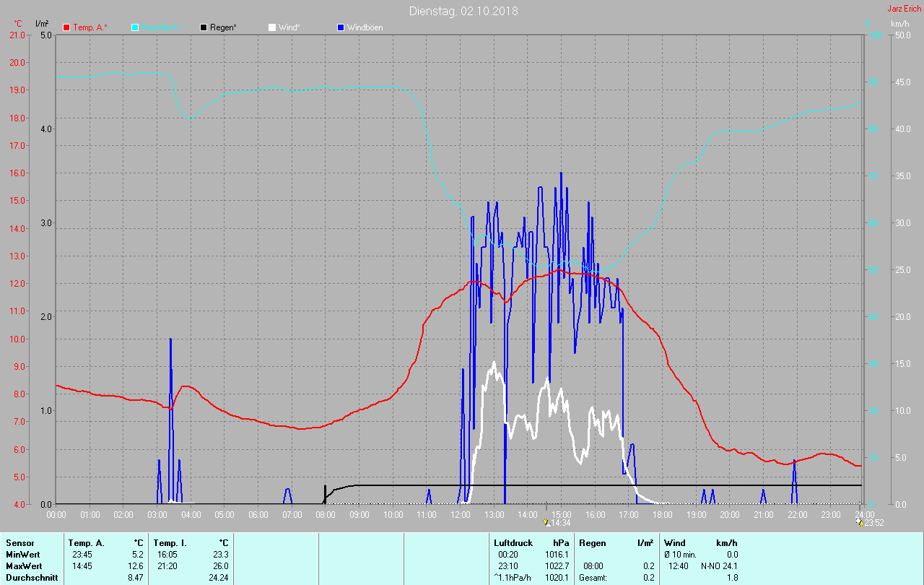Viewport: 924px width, 585px height.
Task: Click the moon marker at 14:34
Action: 546,522
